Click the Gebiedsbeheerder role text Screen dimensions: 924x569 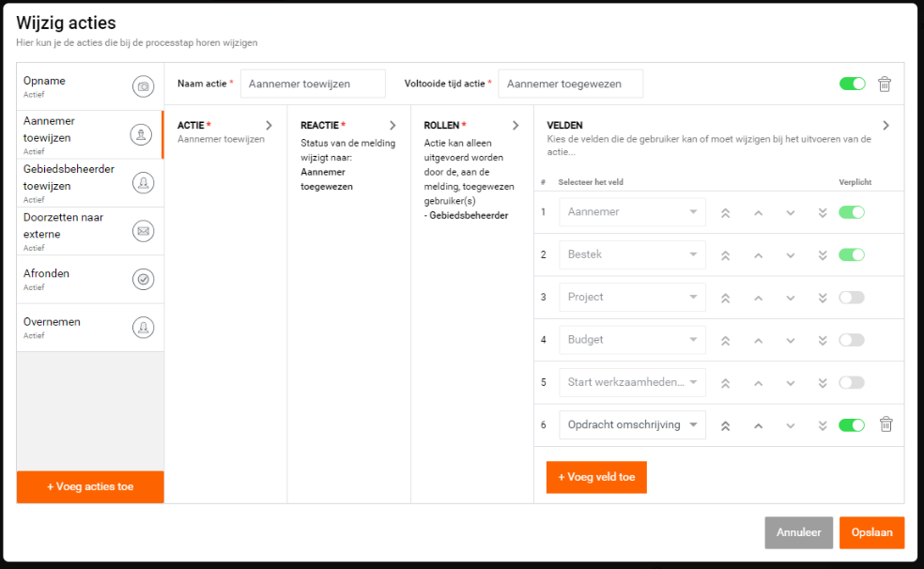point(469,216)
